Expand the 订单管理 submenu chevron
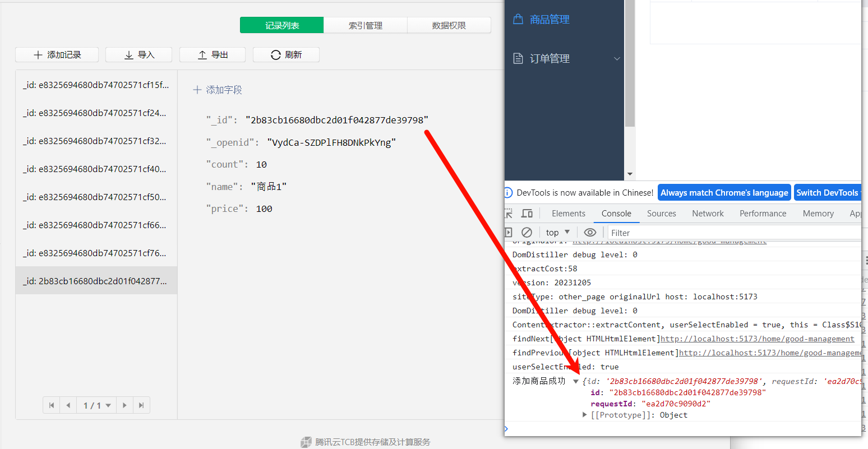The width and height of the screenshot is (868, 449). tap(617, 59)
